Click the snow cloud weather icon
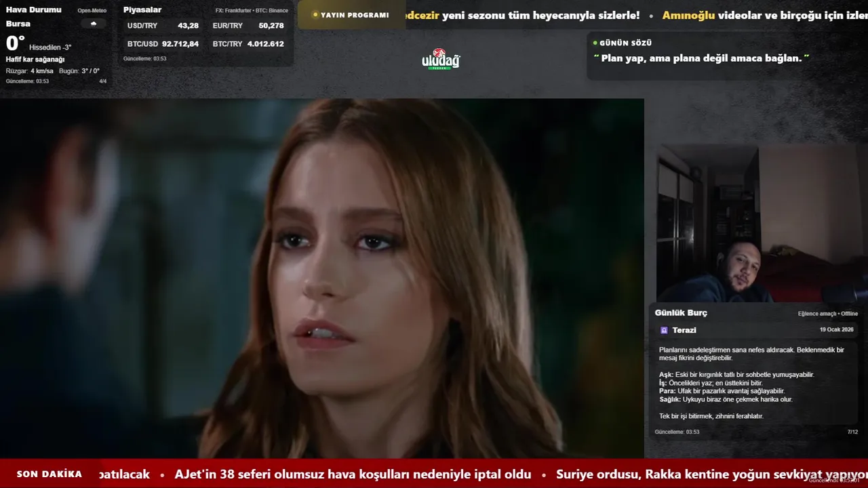 point(94,24)
